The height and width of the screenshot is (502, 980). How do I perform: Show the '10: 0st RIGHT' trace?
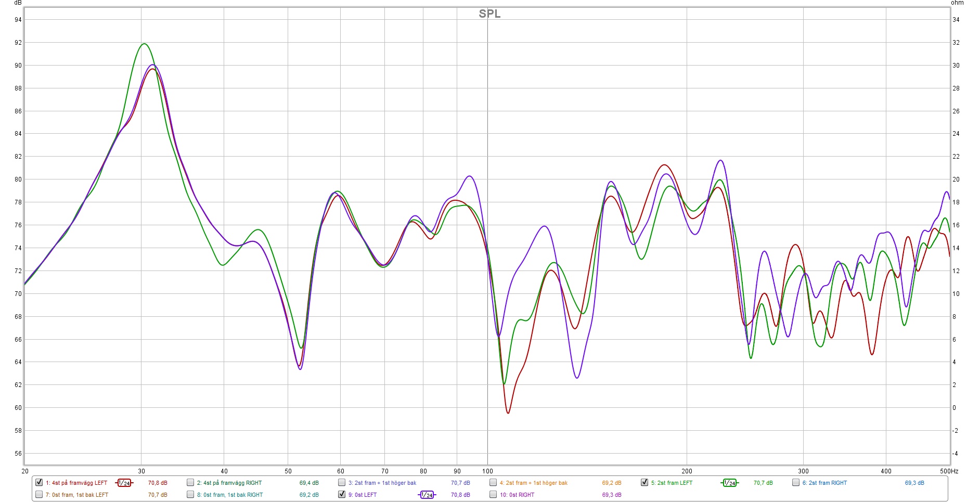pos(493,494)
